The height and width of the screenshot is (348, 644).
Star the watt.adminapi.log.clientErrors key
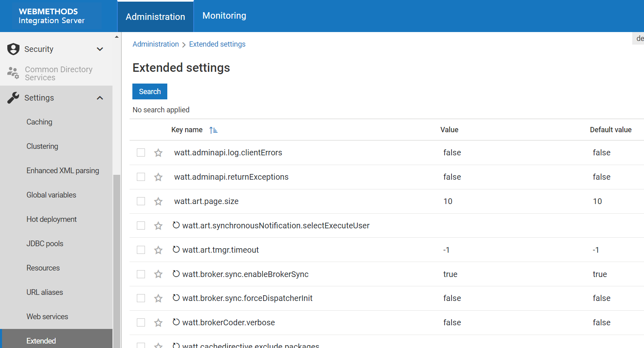[158, 153]
